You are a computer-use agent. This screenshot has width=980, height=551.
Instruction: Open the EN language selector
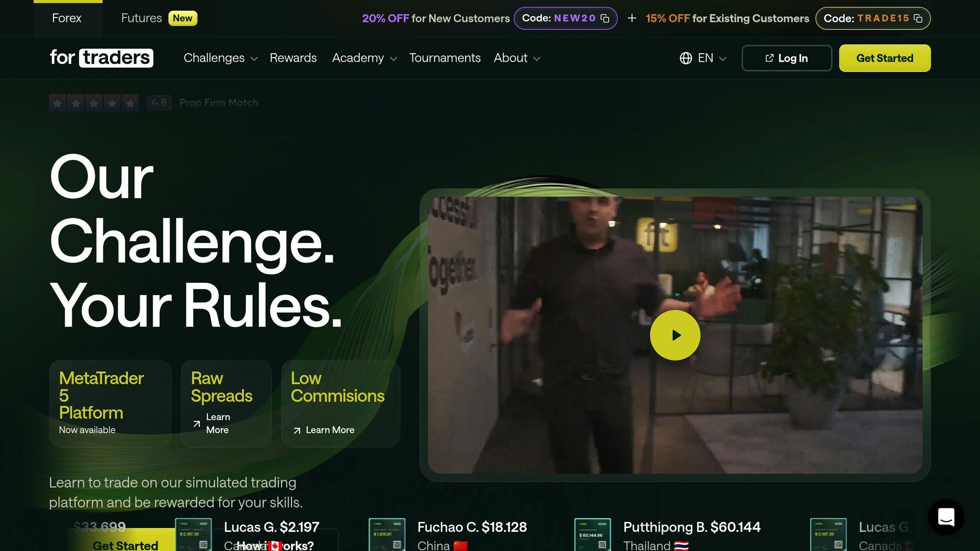tap(703, 58)
